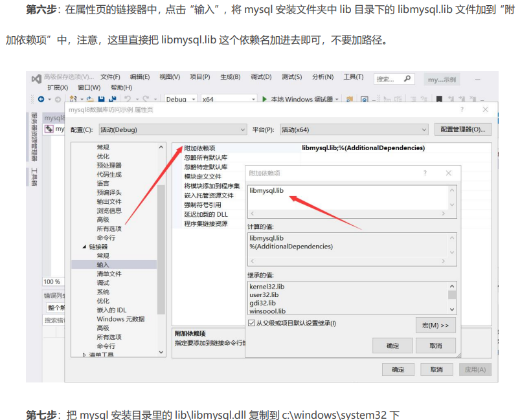Click the help question mark of 附加依赖项 dialog
Screen dimensions: 520x420
pos(425,173)
